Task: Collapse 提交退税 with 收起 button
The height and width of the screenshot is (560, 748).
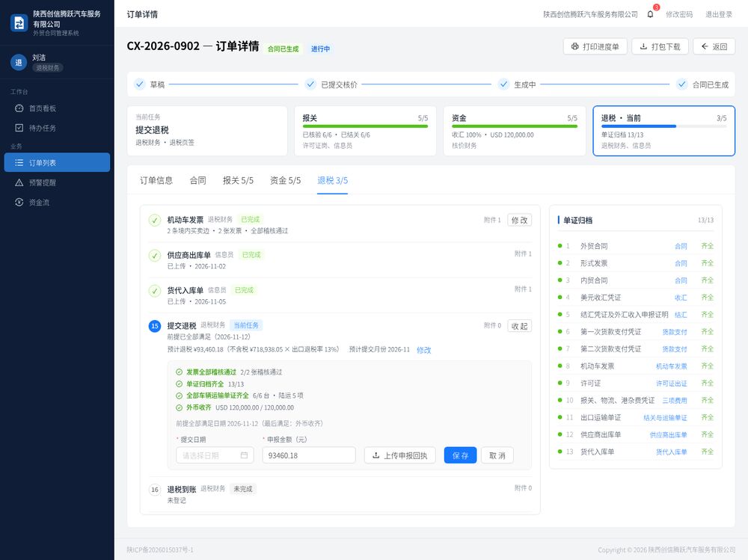Action: point(520,326)
